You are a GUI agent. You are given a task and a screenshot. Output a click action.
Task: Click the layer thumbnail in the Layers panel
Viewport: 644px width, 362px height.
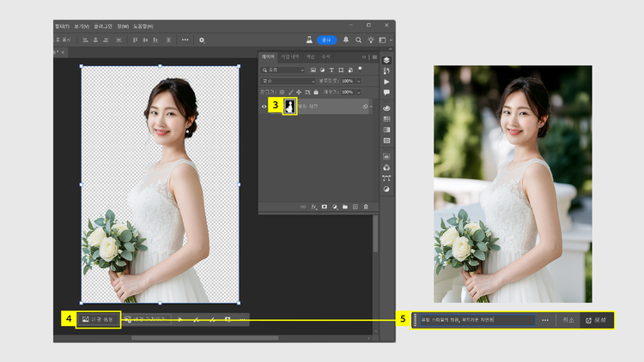pos(289,106)
